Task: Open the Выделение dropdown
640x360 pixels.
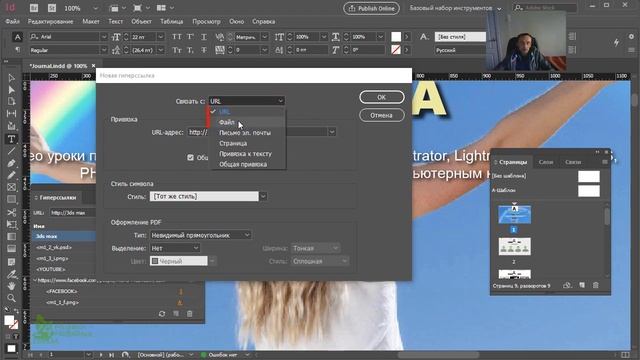Action: point(175,248)
